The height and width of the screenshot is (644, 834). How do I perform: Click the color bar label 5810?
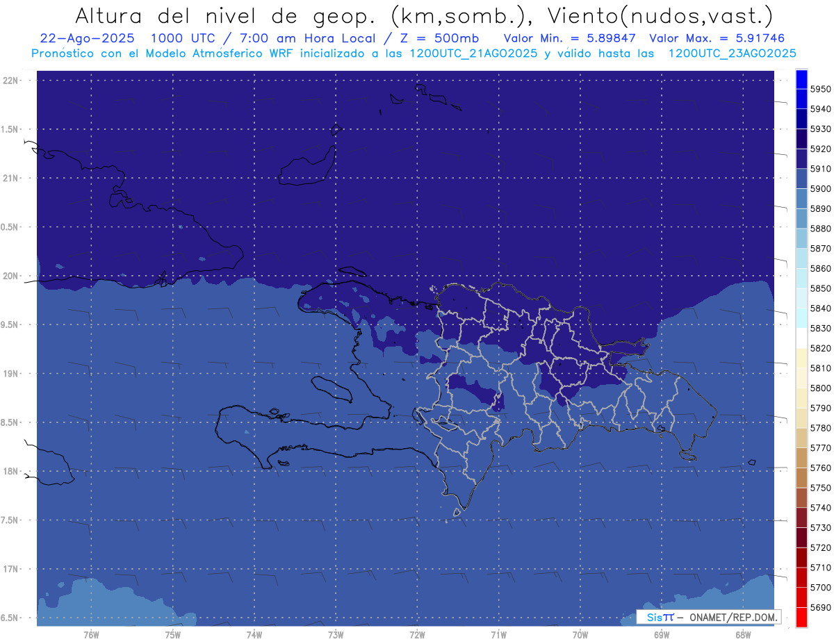(x=820, y=368)
